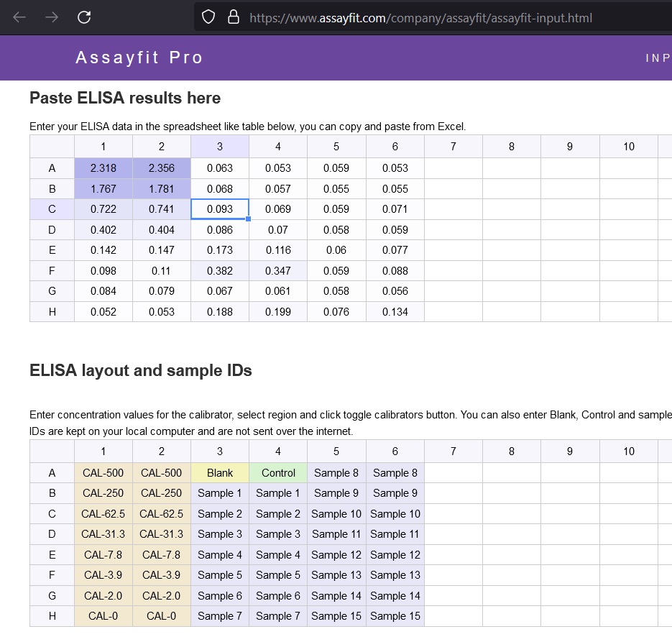The image size is (672, 642).
Task: Click the Assayfit Pro header title
Action: (x=139, y=58)
